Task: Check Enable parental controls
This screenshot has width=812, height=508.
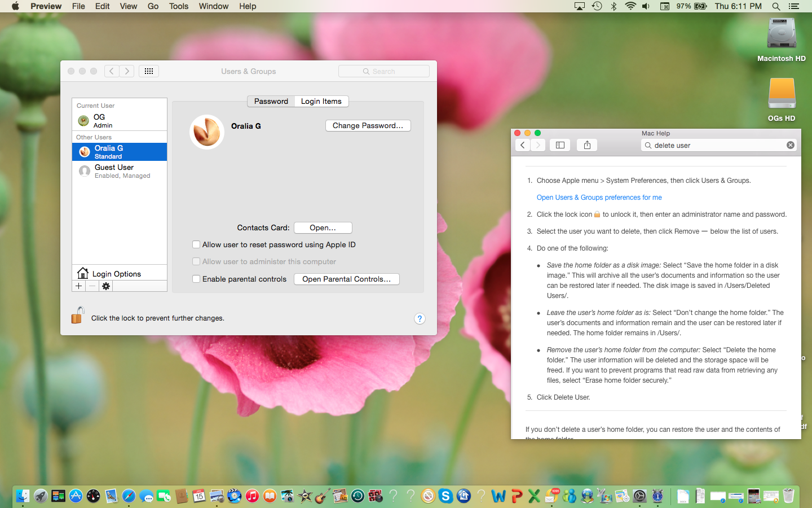Action: 196,279
